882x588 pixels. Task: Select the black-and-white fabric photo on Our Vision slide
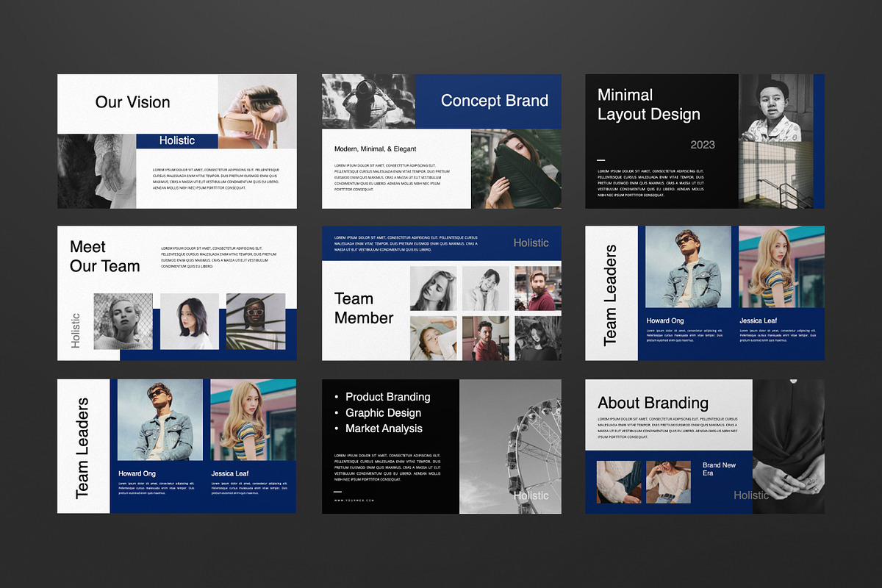[x=97, y=171]
